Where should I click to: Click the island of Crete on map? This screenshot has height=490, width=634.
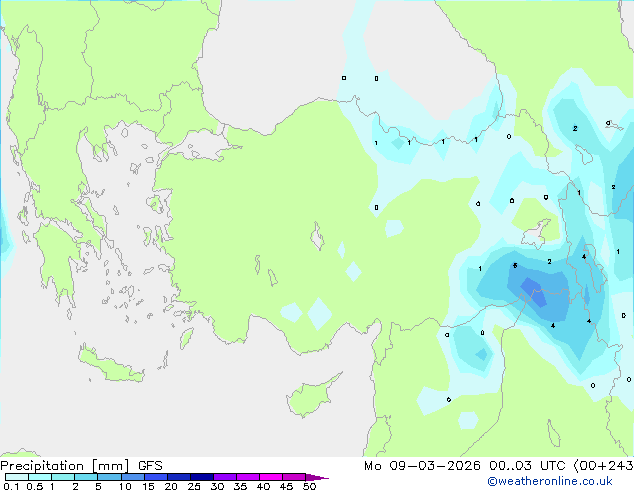(x=110, y=366)
